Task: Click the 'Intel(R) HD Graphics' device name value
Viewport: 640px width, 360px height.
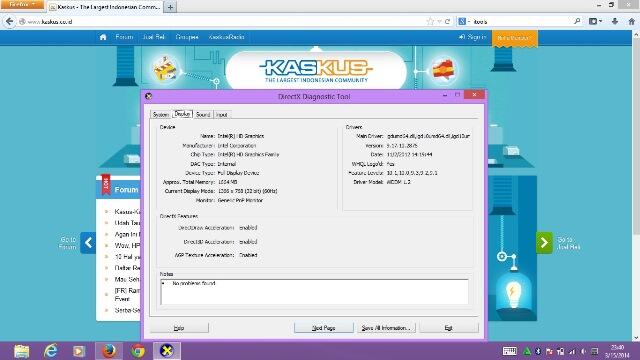Action: click(241, 136)
